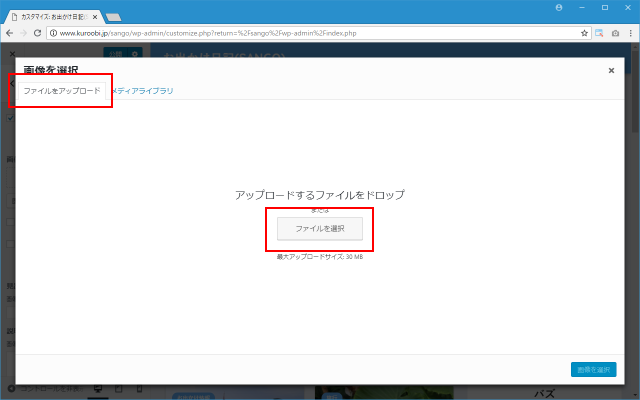Reload the page with refresh icon

37,33
